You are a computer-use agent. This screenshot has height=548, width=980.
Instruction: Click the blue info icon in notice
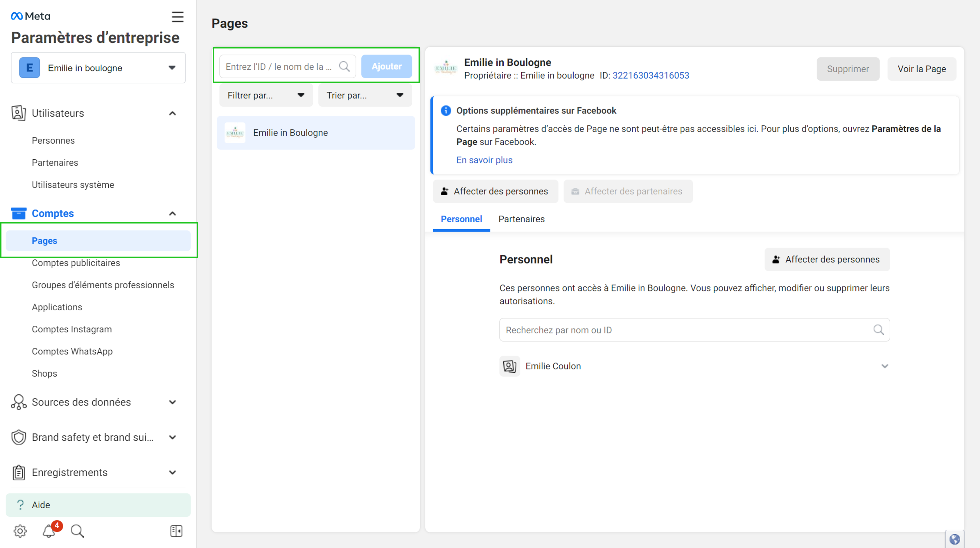pyautogui.click(x=446, y=111)
